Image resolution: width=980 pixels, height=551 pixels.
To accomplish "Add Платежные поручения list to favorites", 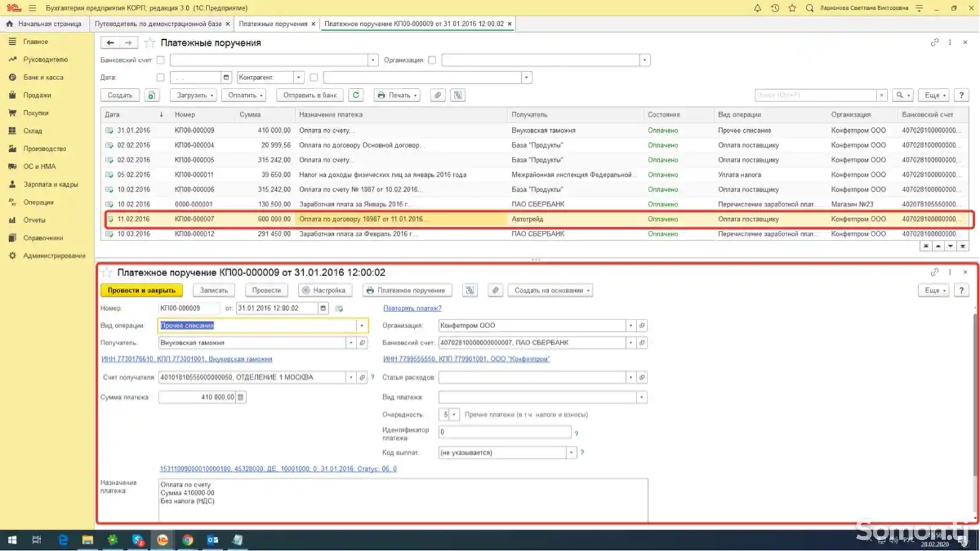I will [x=149, y=43].
